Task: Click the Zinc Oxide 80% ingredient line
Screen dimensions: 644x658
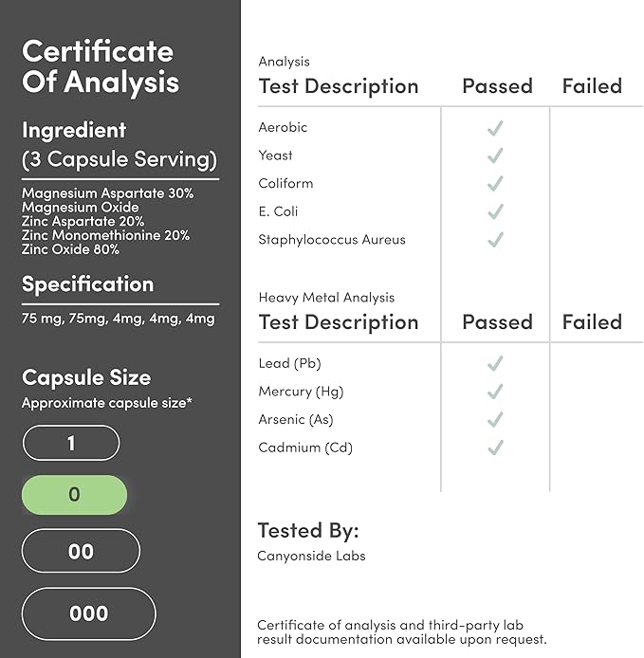Action: 70,249
